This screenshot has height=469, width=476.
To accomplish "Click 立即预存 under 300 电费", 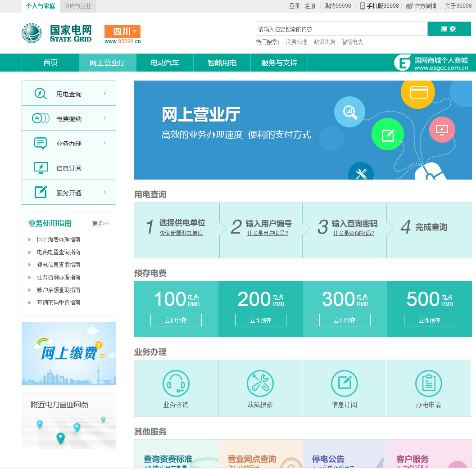I will [x=345, y=320].
